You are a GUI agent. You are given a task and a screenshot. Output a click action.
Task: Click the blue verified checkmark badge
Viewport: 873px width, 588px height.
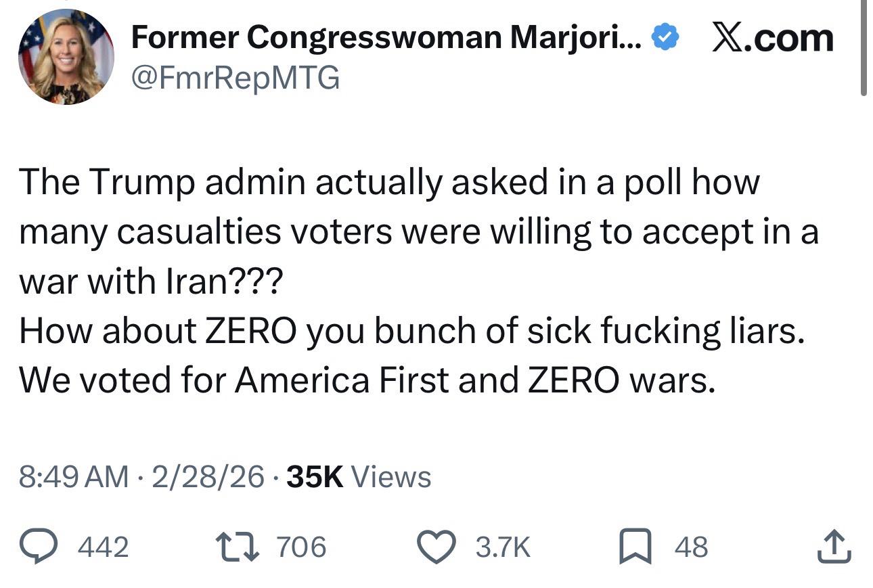665,39
